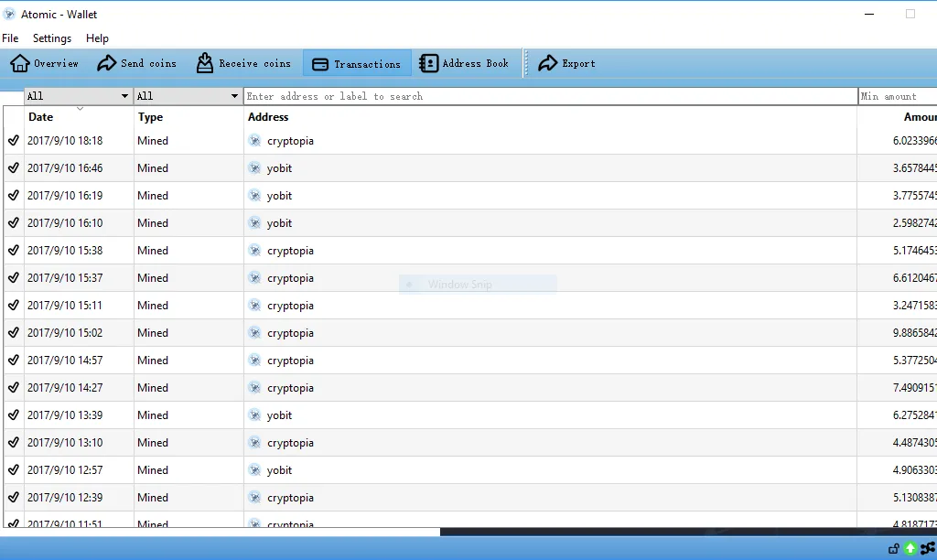Open the Address Book icon
The height and width of the screenshot is (560, 937).
tap(428, 63)
